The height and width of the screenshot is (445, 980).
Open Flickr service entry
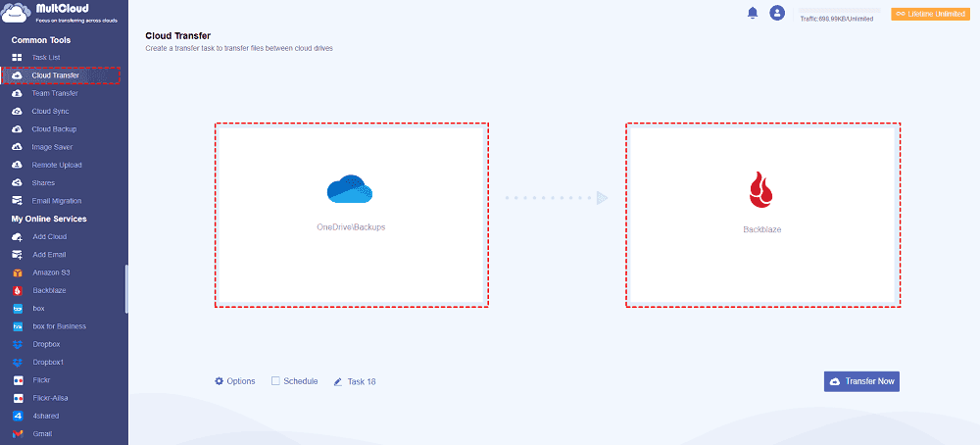click(x=42, y=380)
